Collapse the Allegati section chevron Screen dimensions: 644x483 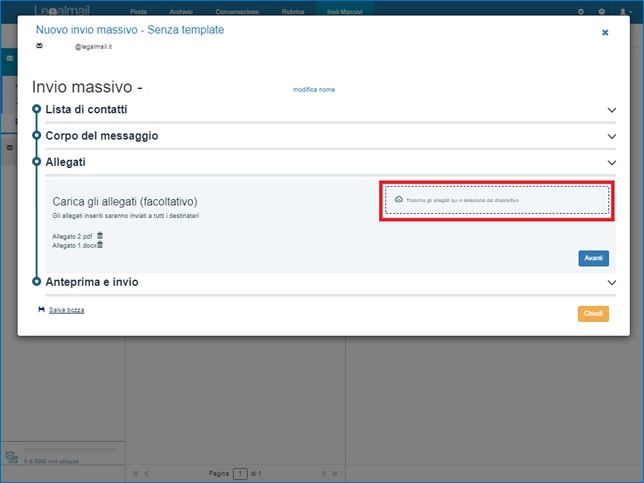(x=611, y=162)
